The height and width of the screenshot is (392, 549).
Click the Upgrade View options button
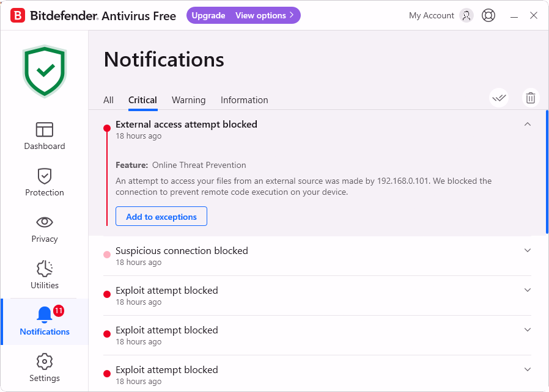243,15
